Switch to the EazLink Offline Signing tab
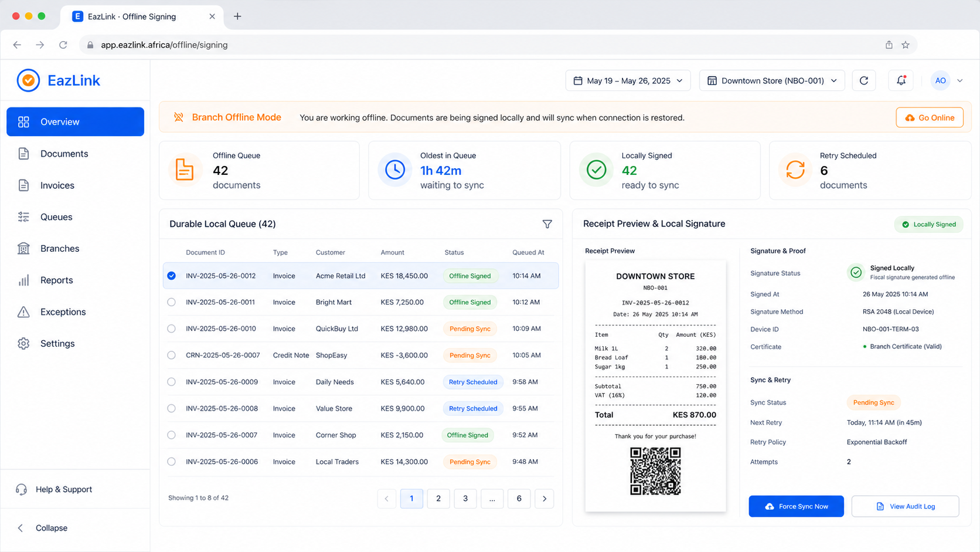Image resolution: width=980 pixels, height=552 pixels. point(141,16)
